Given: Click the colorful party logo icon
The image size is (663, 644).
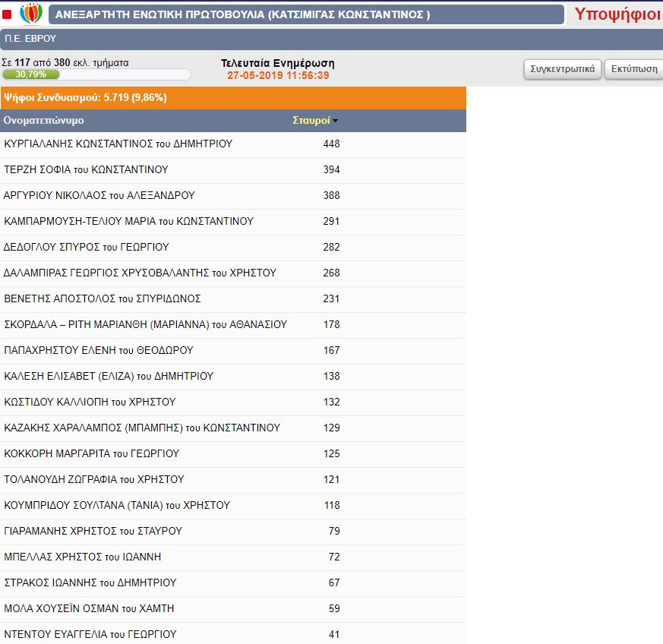Looking at the screenshot, I should coord(31,14).
